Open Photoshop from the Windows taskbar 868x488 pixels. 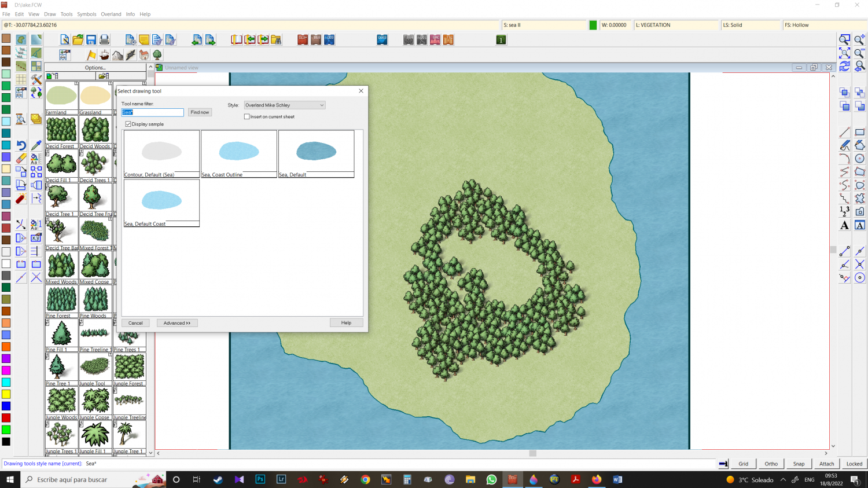(260, 479)
